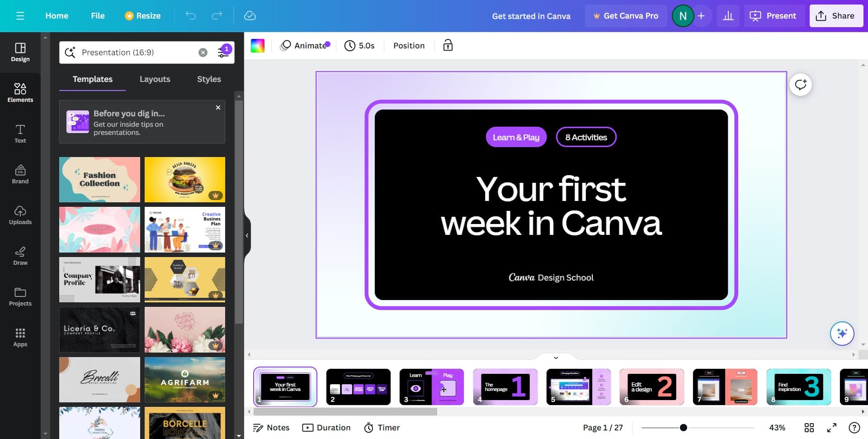Open the Apps panel
Screen dimensions: 868x439
click(20, 337)
